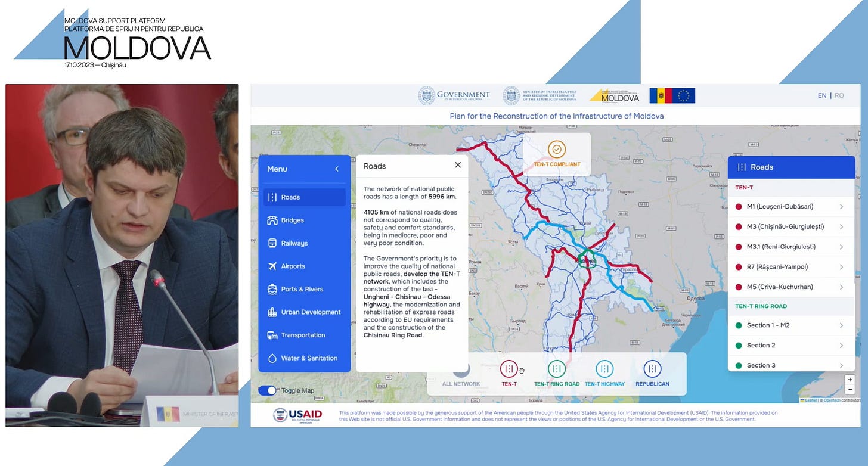Image resolution: width=868 pixels, height=466 pixels.
Task: Open the Leaflet attribution link
Action: [x=810, y=400]
